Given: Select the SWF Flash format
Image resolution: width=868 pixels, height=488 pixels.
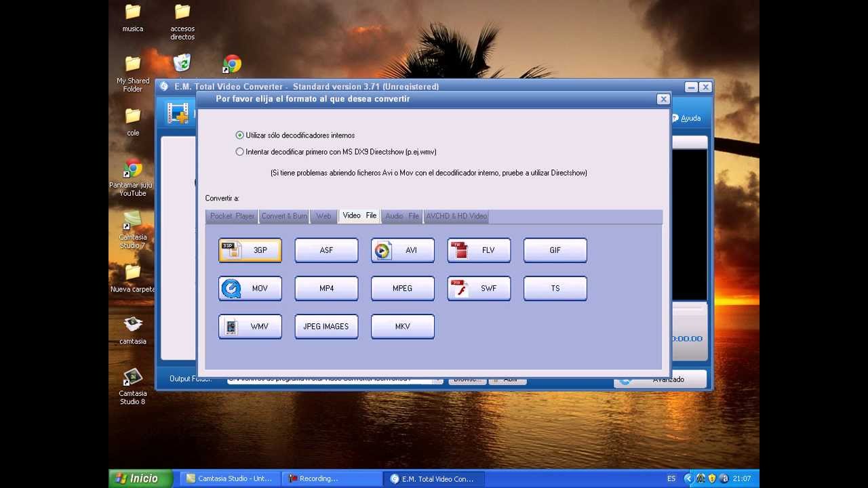Looking at the screenshot, I should 479,288.
